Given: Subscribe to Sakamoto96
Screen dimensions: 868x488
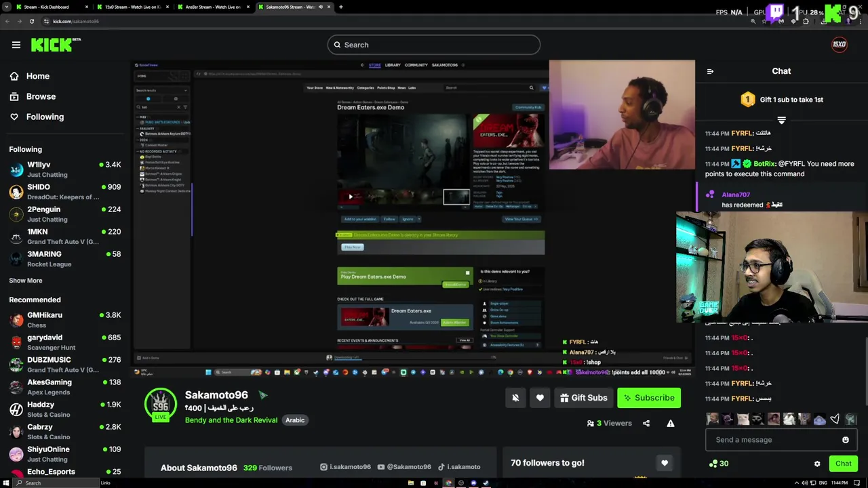Looking at the screenshot, I should (649, 398).
